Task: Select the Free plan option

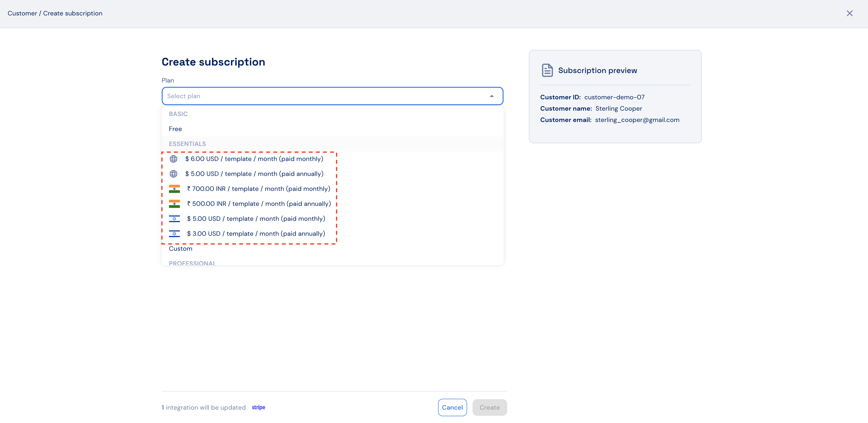Action: [175, 129]
